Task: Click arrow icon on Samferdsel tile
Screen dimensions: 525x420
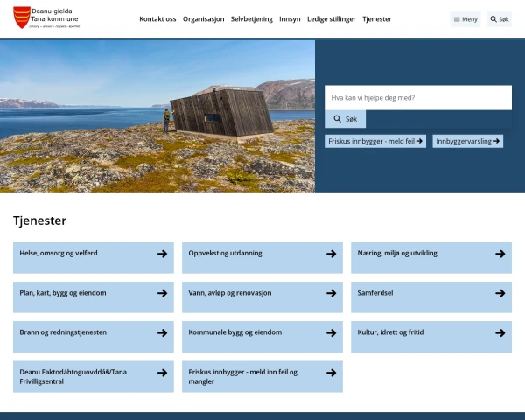Action: 500,293
